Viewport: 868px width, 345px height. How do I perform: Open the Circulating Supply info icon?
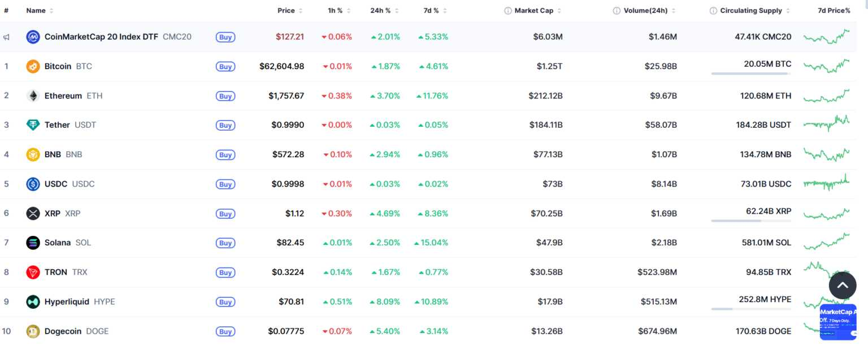(714, 11)
